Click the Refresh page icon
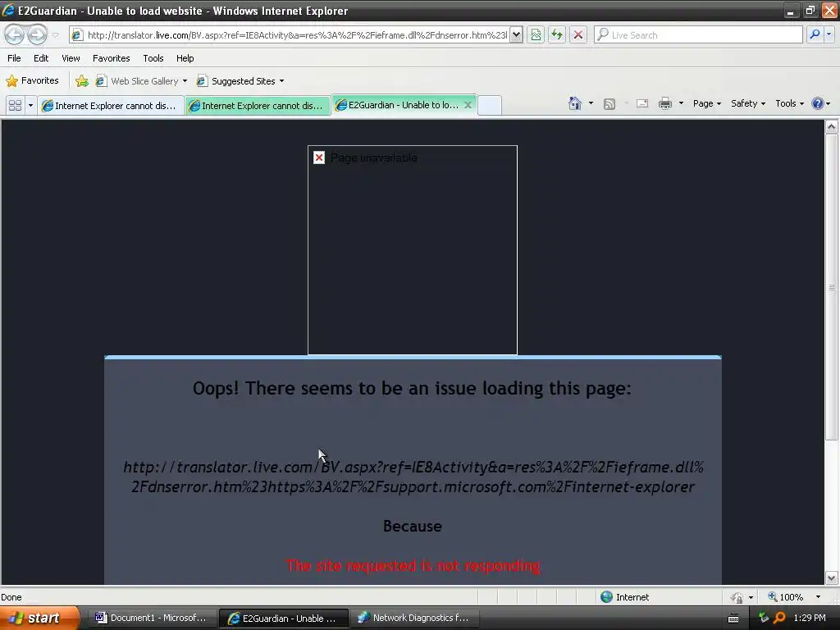This screenshot has width=840, height=630. [557, 35]
